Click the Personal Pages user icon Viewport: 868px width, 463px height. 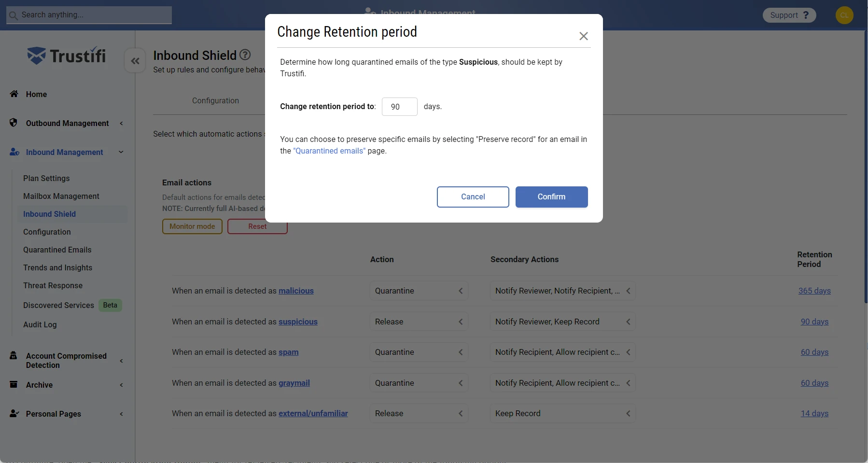pyautogui.click(x=14, y=413)
